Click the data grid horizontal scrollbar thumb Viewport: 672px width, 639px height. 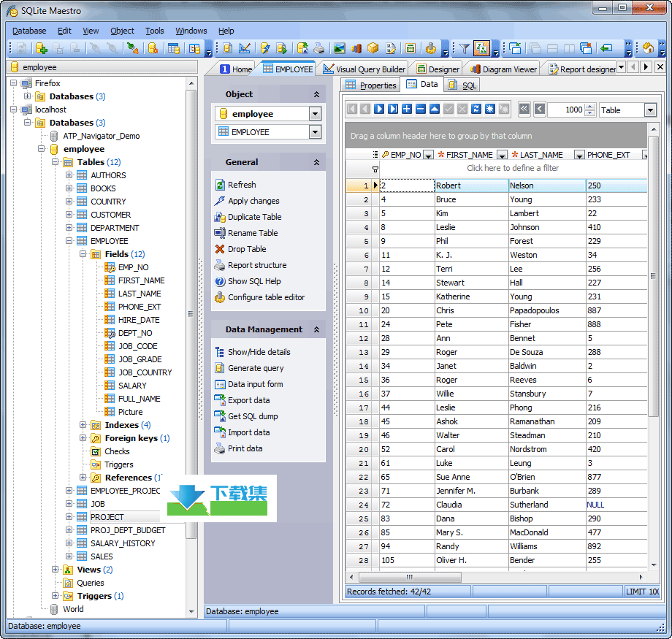click(x=410, y=577)
